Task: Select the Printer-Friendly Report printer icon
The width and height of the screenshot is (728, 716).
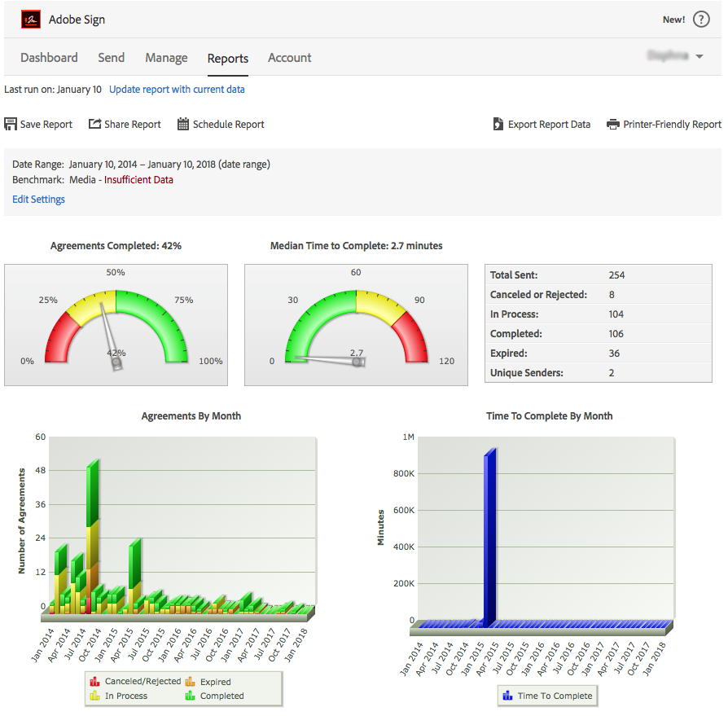Action: click(612, 124)
